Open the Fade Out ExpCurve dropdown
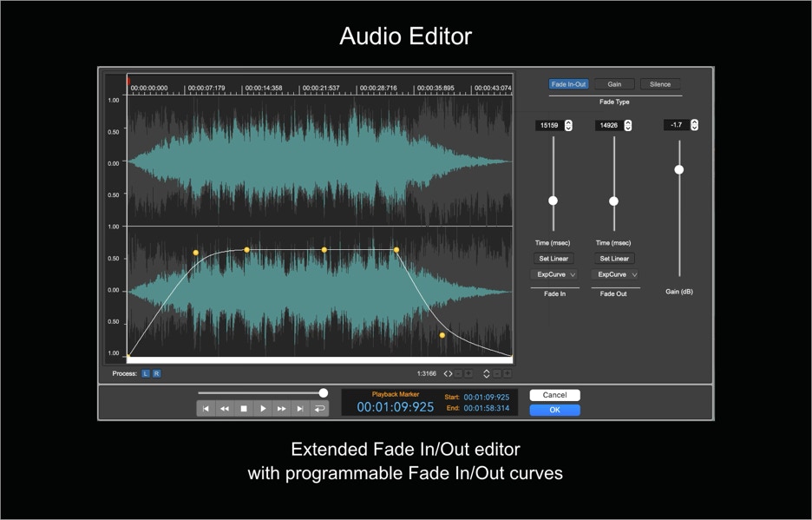This screenshot has width=812, height=520. pyautogui.click(x=614, y=274)
